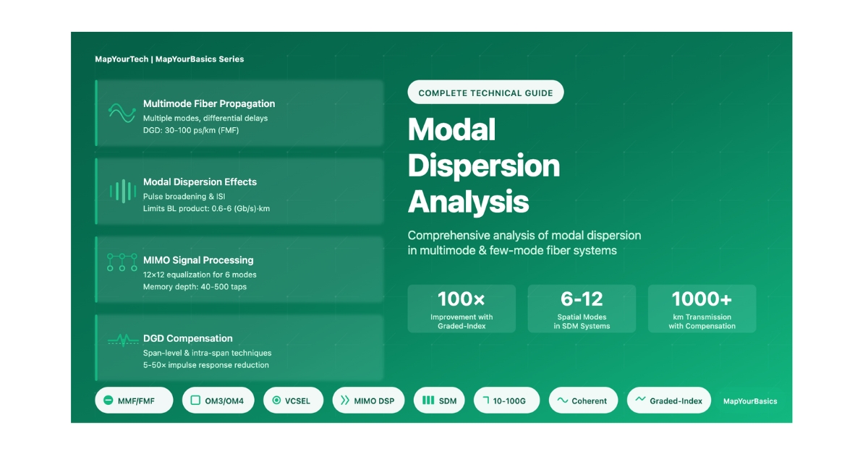The image size is (868, 454).
Task: Click the target icon in the VCSEL tag
Action: click(x=276, y=401)
